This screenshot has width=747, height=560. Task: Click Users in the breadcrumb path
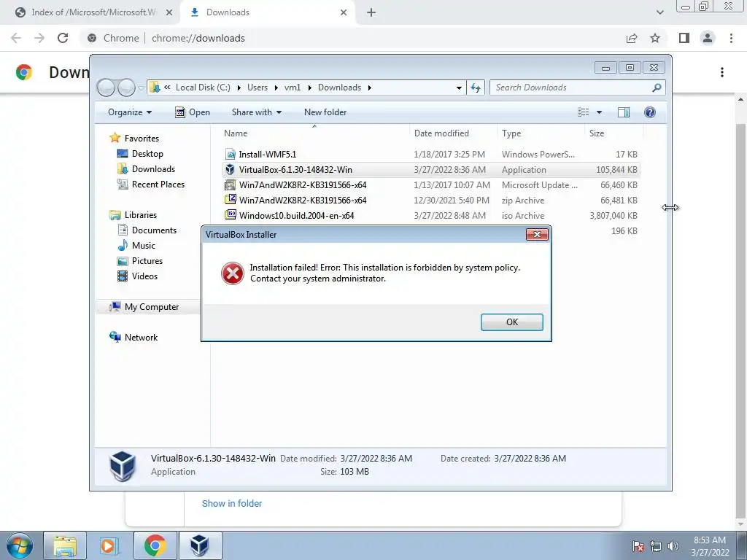tap(258, 87)
